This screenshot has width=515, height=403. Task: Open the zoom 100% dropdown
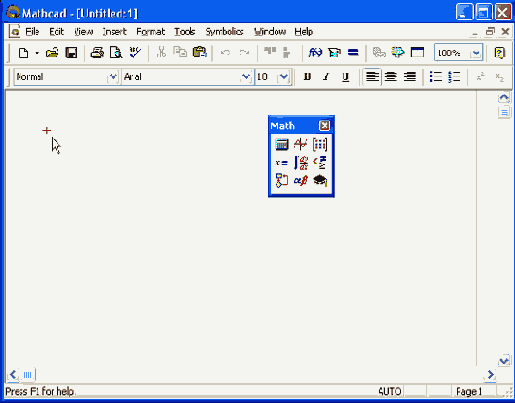pyautogui.click(x=476, y=53)
